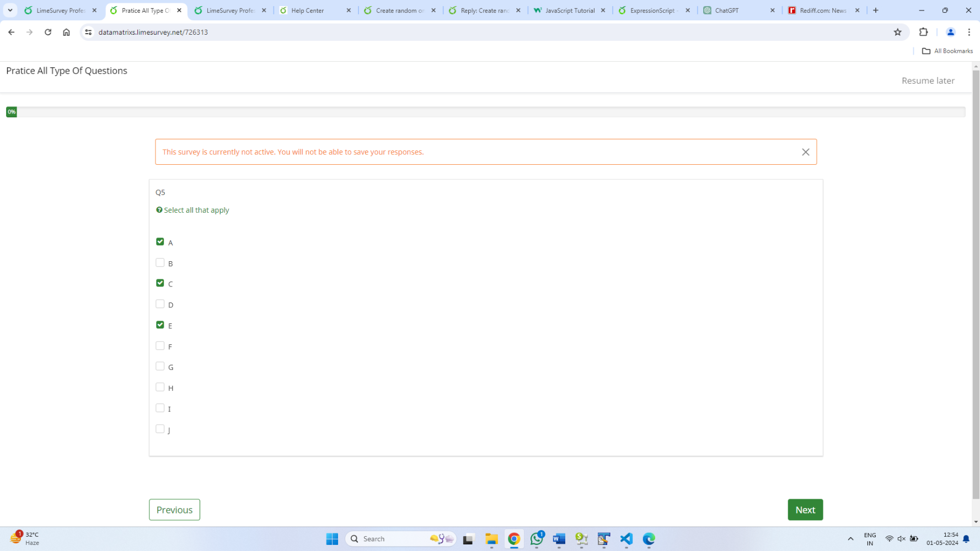Click the Next button
The width and height of the screenshot is (980, 551).
[805, 510]
